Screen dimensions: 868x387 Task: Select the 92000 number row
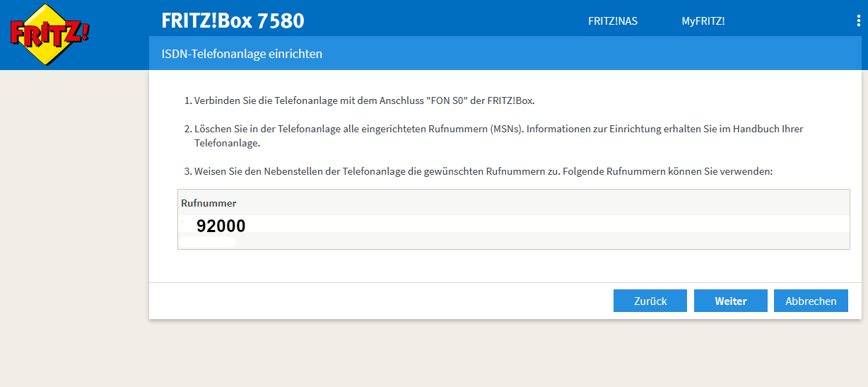click(221, 226)
